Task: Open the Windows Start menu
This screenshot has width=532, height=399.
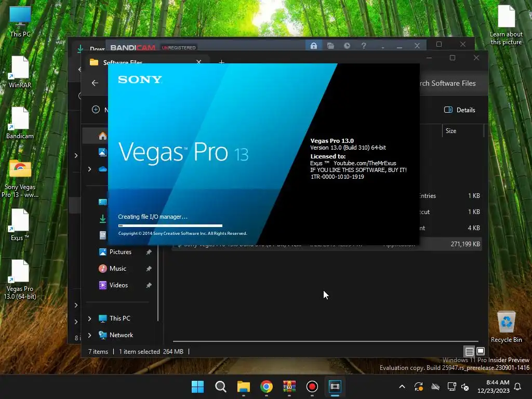Action: tap(197, 387)
